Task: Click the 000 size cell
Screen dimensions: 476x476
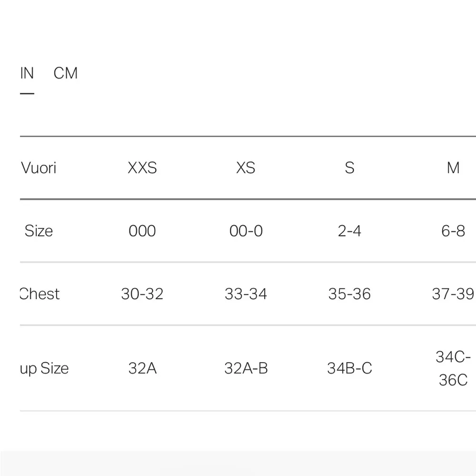Action: 142,231
